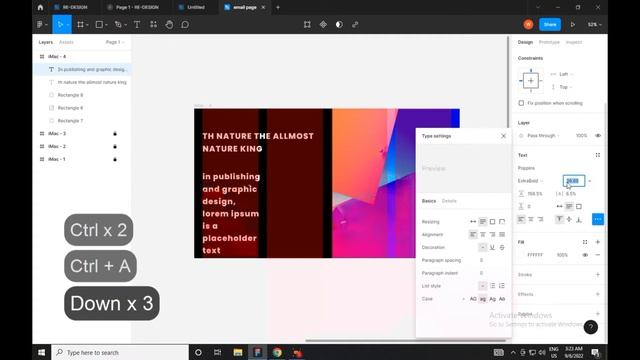Screen dimensions: 640x360
Task: Open ExtraBold font weight dropdown
Action: click(531, 181)
